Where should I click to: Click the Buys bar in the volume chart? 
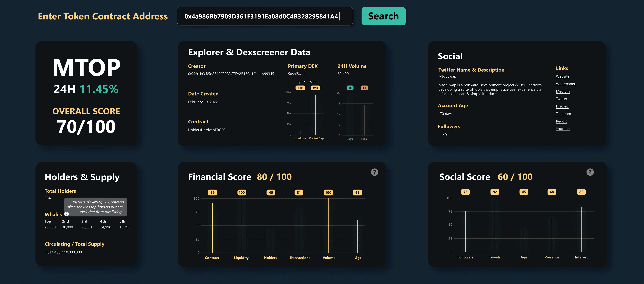tap(350, 115)
